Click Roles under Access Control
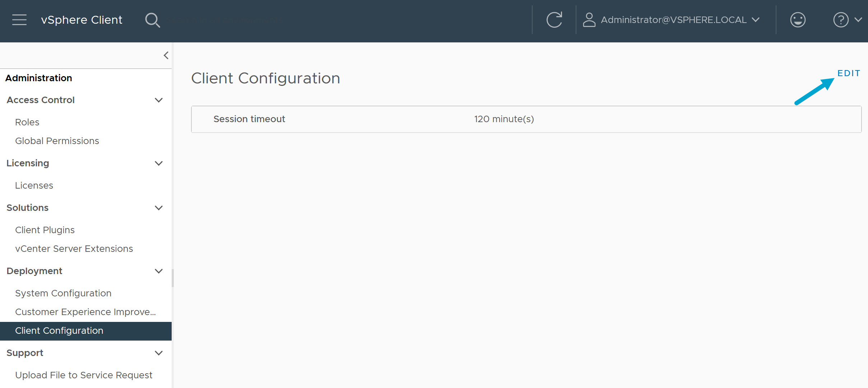The height and width of the screenshot is (388, 868). point(27,122)
